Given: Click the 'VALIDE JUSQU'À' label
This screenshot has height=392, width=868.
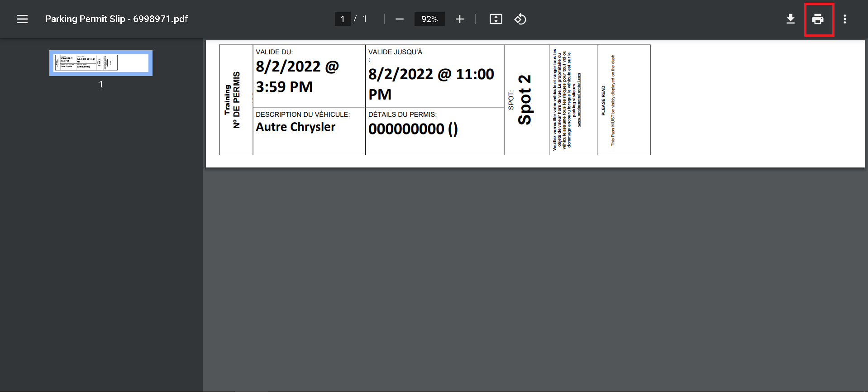Looking at the screenshot, I should tap(395, 52).
